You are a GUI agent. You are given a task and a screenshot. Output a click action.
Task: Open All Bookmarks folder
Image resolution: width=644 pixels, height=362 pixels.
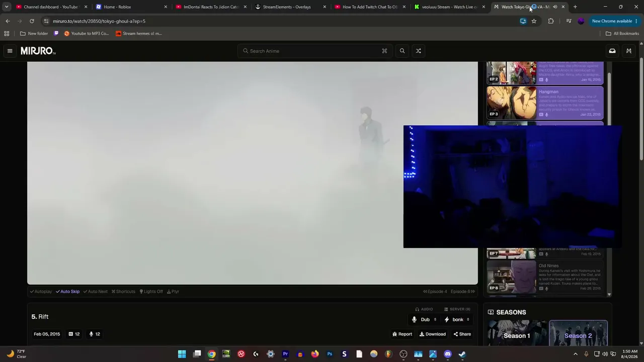[x=622, y=34]
